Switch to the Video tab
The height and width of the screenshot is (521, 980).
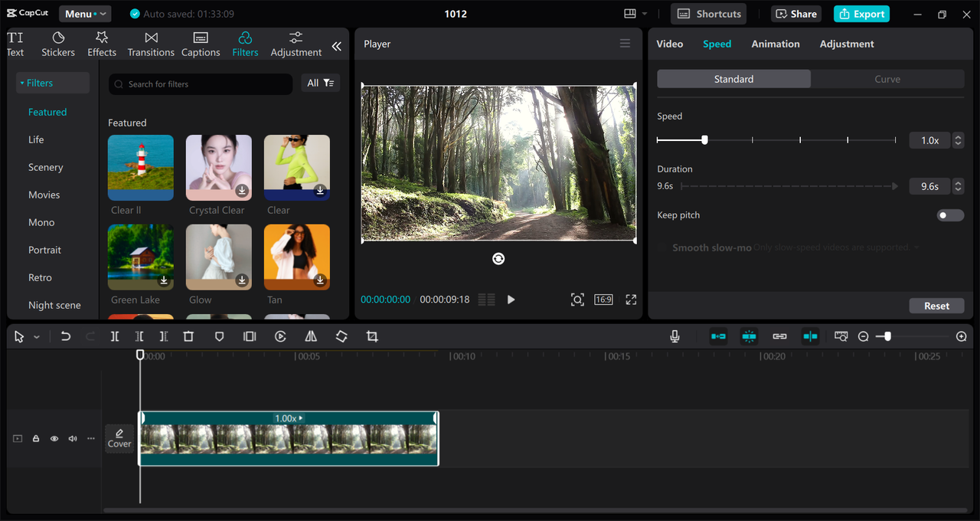point(670,44)
